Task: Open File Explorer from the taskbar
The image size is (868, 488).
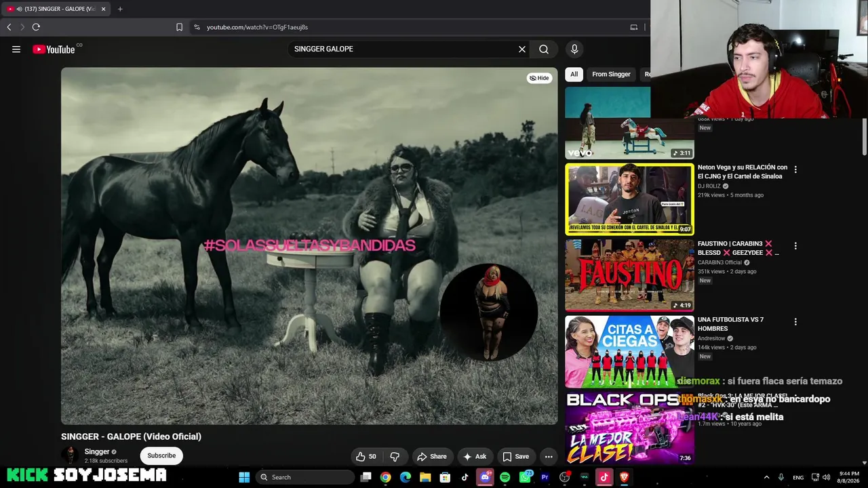Action: [425, 477]
